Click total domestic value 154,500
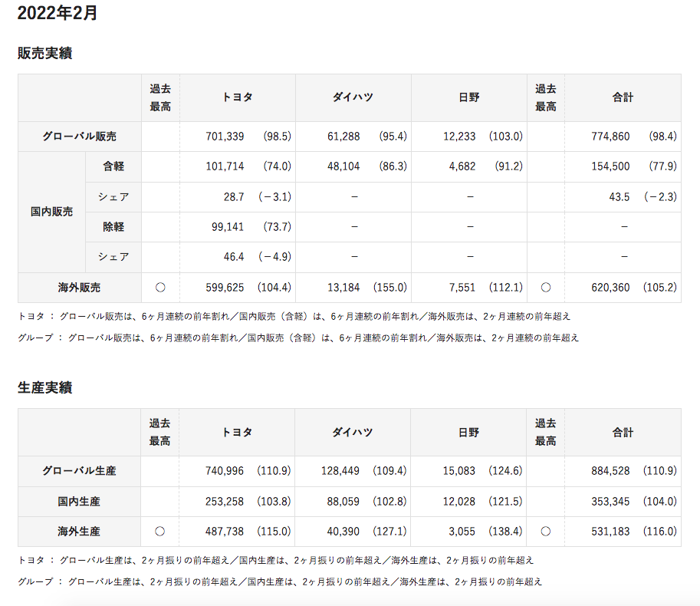Screen dimensions: 700x606 point(610,166)
